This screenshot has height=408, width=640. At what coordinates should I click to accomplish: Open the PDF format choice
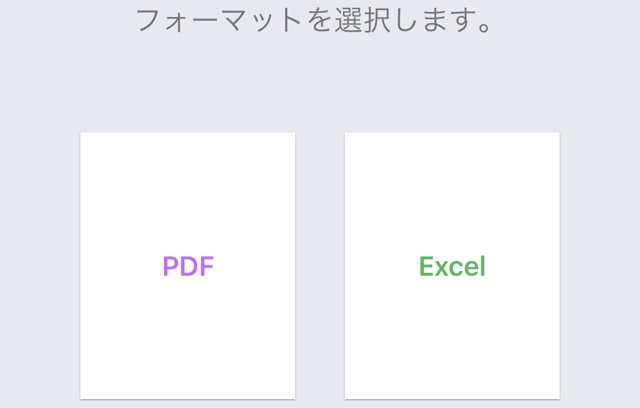coord(188,266)
